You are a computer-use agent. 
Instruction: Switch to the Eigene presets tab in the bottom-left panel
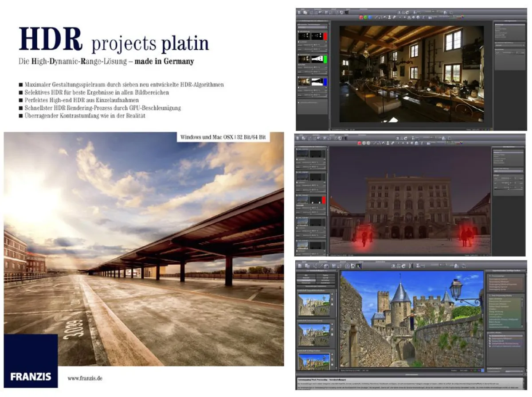[325, 275]
